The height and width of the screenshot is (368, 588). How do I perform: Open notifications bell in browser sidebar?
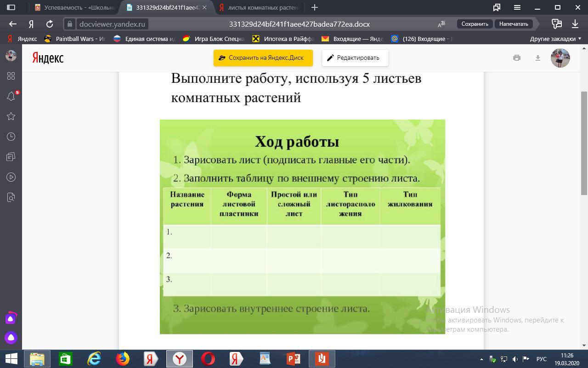tap(11, 96)
